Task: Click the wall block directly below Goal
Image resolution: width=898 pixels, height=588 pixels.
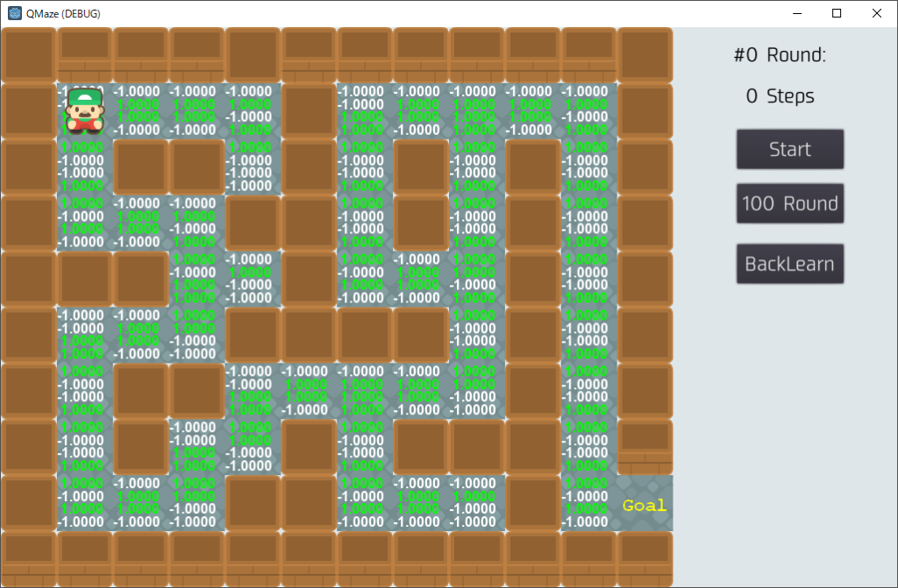Action: tap(645, 558)
